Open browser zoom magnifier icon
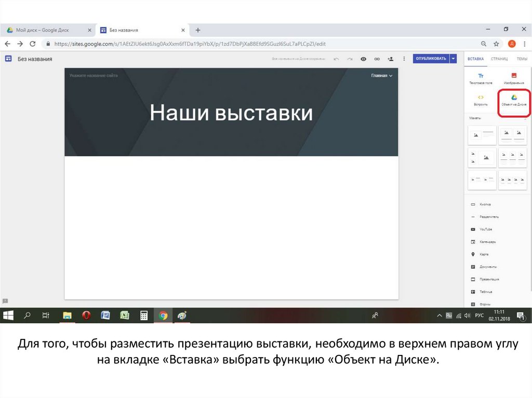Image resolution: width=532 pixels, height=398 pixels. coord(484,44)
